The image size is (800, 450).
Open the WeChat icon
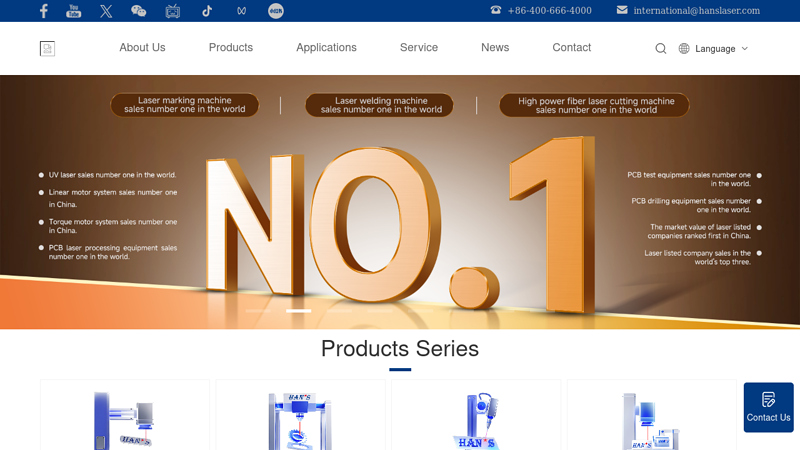[x=138, y=11]
